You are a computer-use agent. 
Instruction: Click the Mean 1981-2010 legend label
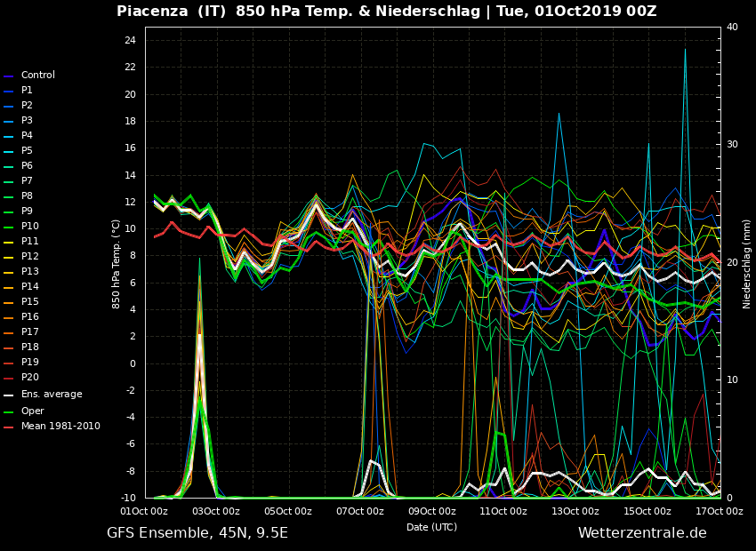(60, 427)
